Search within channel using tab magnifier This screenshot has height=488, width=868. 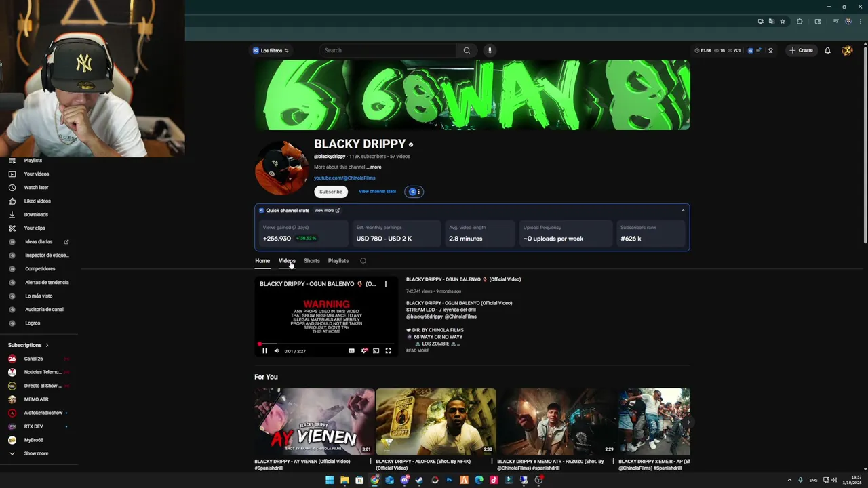363,261
